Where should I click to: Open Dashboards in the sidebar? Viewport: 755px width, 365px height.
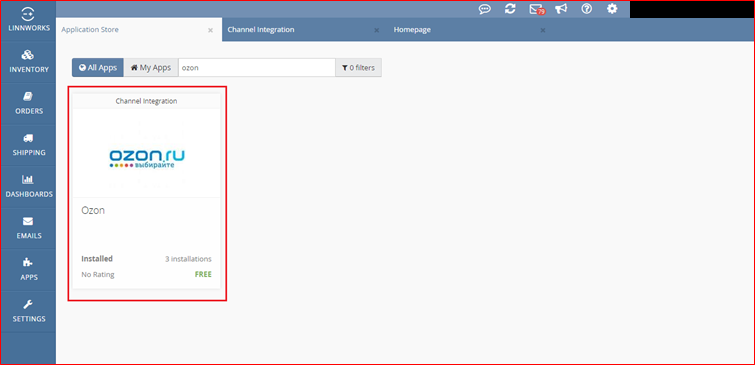[28, 187]
